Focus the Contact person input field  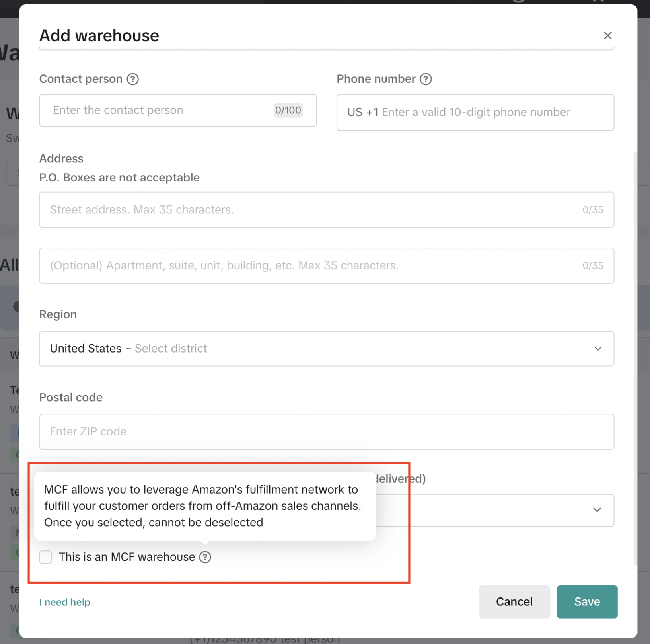pyautogui.click(x=159, y=110)
